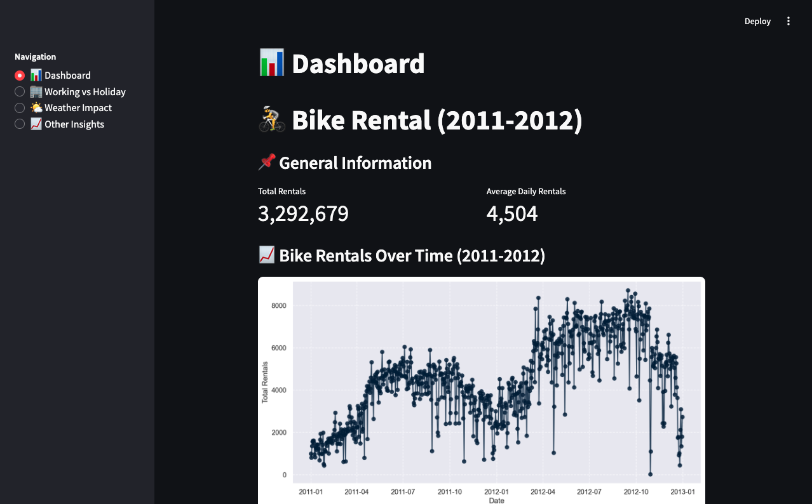Click the Average Daily Rentals value 4,504
Viewport: 812px width, 504px height.
click(x=511, y=214)
